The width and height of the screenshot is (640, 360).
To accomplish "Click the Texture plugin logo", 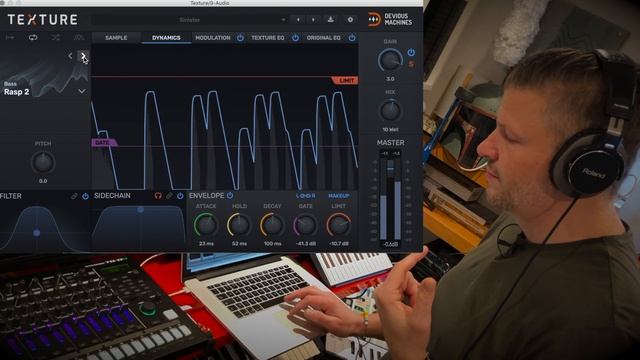I will tap(42, 20).
